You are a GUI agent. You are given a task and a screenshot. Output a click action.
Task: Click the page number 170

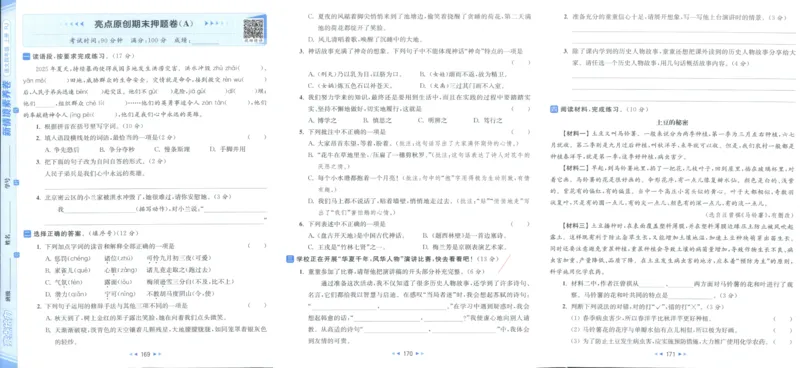pos(408,353)
